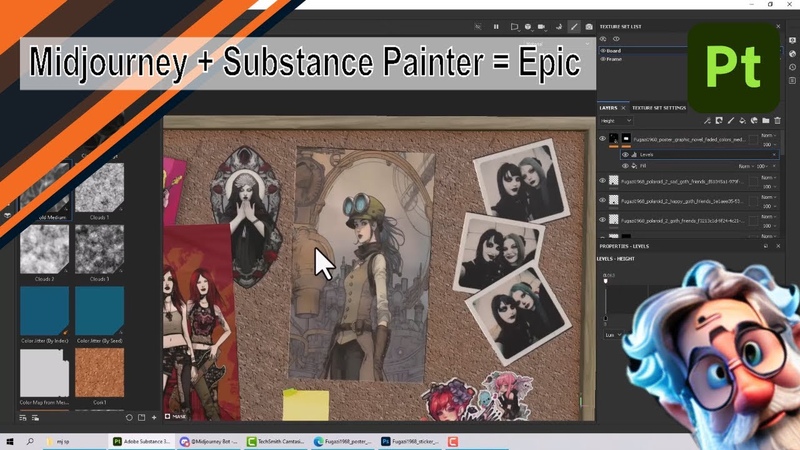Remove the Levels effect with its X

(x=774, y=155)
